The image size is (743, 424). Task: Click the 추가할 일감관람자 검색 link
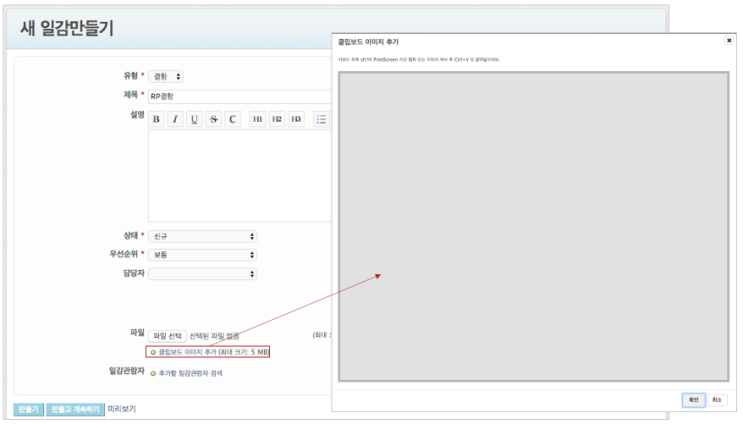pos(190,373)
